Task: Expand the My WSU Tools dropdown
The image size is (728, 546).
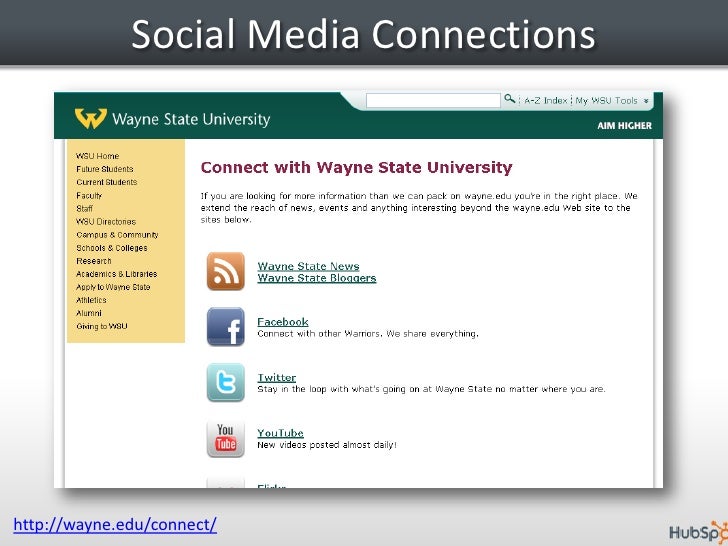Action: coord(611,101)
